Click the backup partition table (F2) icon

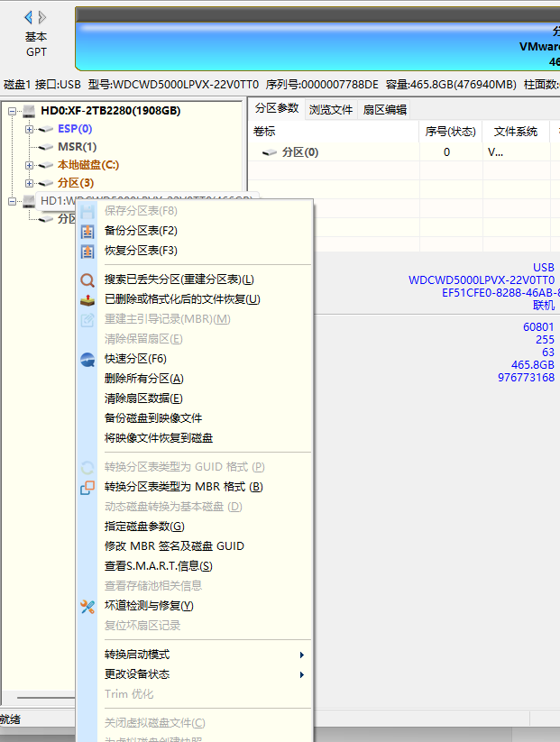click(87, 231)
